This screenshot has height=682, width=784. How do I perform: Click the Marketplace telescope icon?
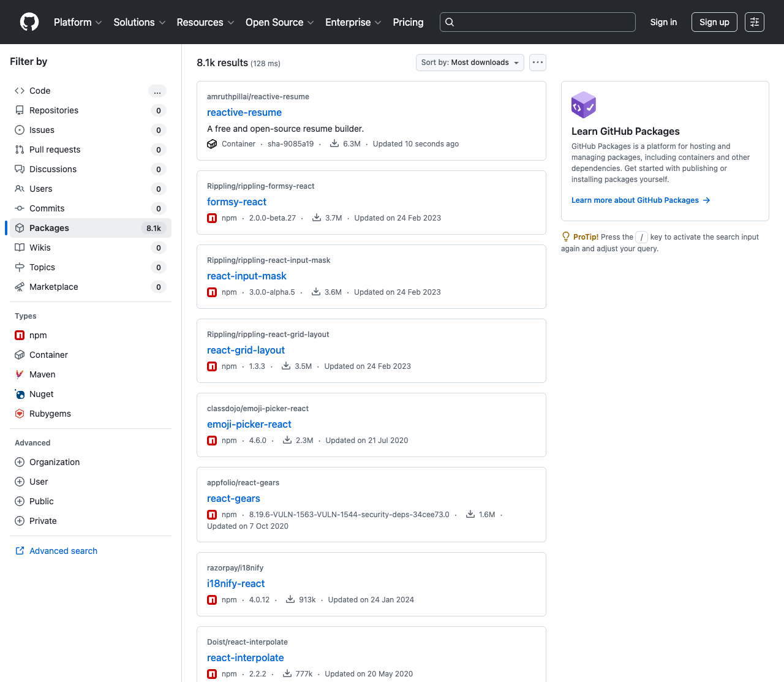pyautogui.click(x=20, y=287)
